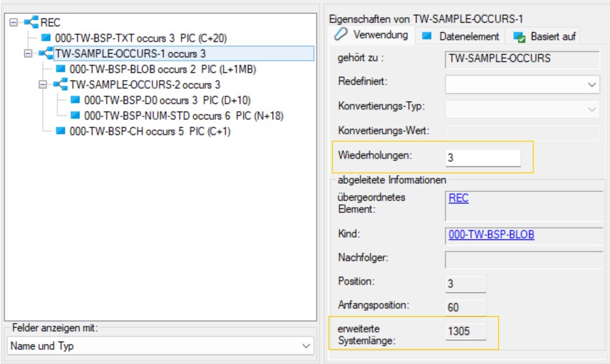Click the 000-TW-BSP-BLOB field icon
The width and height of the screenshot is (610, 364).
tap(61, 69)
